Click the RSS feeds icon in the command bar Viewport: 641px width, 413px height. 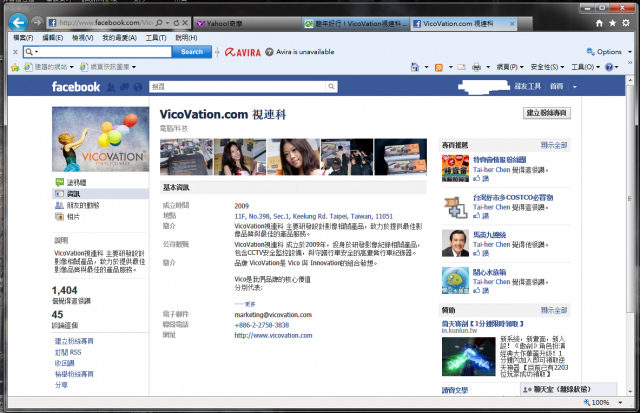[439, 67]
